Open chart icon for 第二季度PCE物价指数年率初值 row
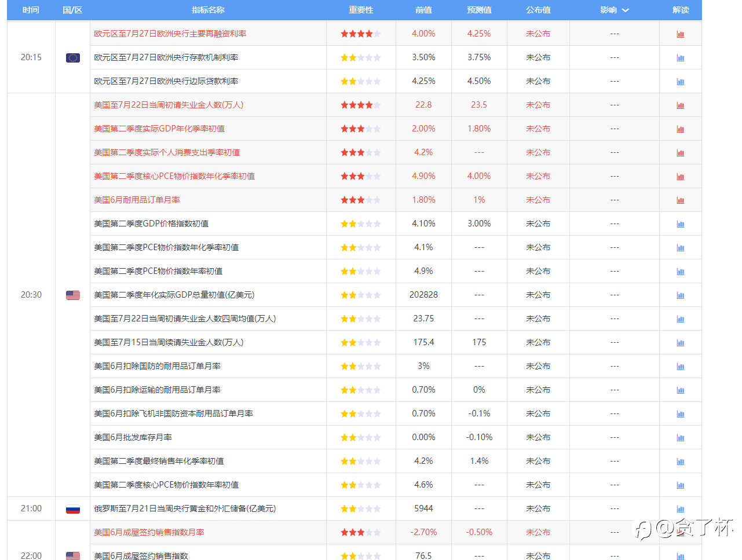Image resolution: width=742 pixels, height=560 pixels. coord(681,272)
